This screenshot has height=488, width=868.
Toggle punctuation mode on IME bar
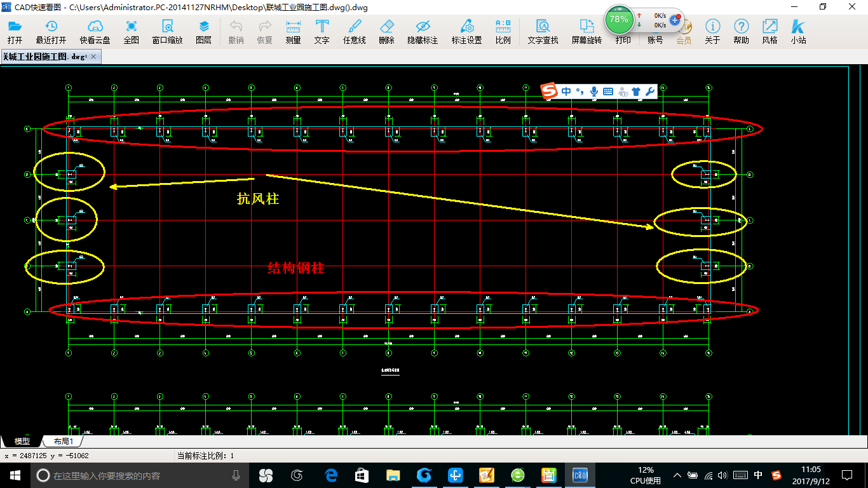580,91
